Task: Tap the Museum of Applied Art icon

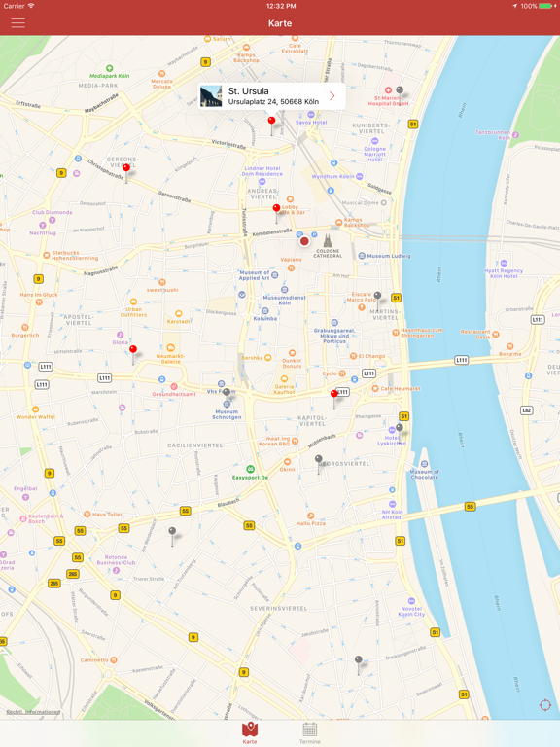Action: (x=275, y=275)
